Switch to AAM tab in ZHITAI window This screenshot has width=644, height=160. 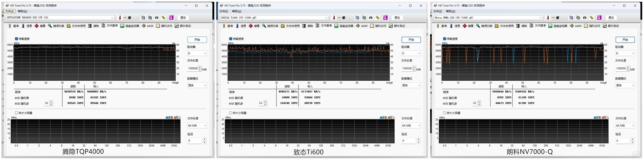(361, 26)
